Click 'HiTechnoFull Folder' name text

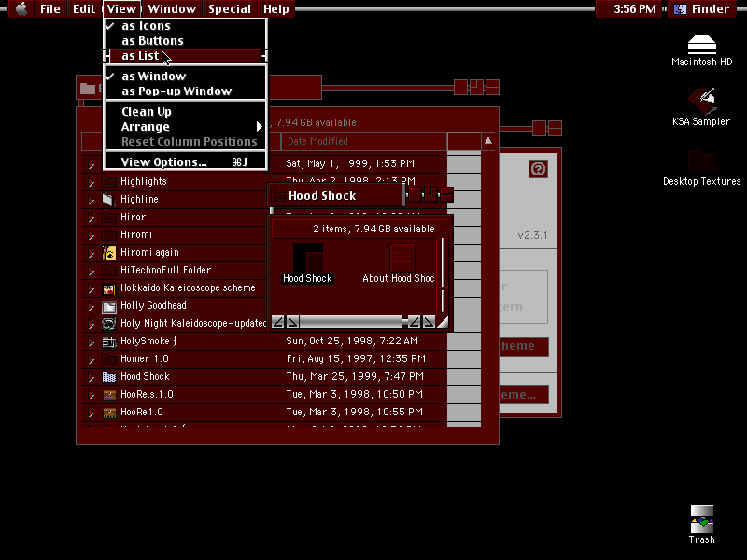[166, 270]
